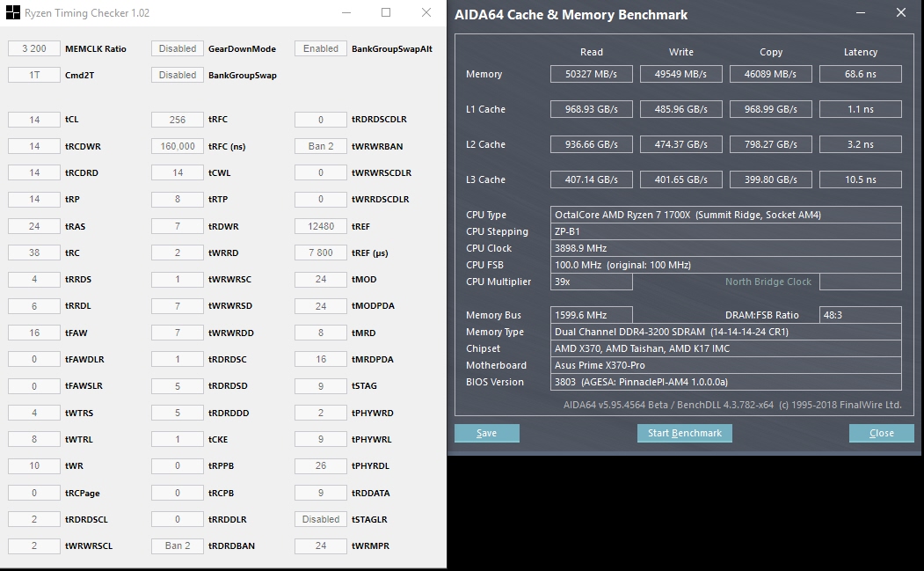Viewport: 924px width, 571px height.
Task: Click the Cmd2T value field 1T
Action: click(34, 75)
